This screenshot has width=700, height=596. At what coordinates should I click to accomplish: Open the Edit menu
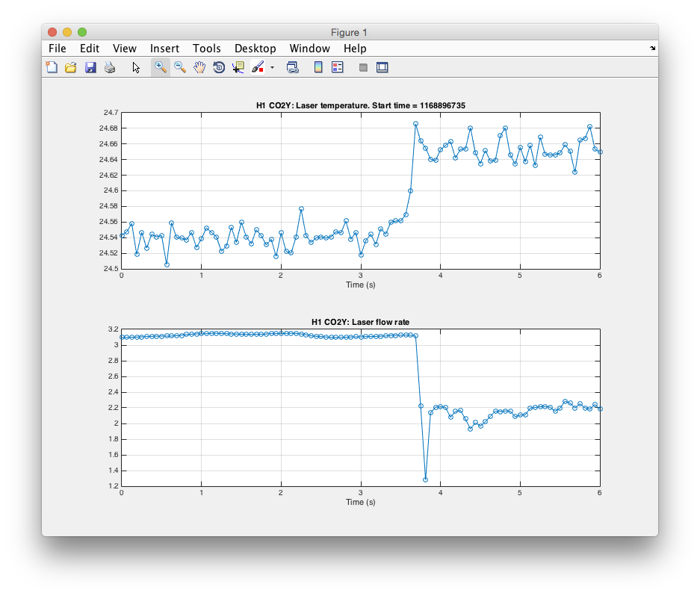tap(90, 49)
